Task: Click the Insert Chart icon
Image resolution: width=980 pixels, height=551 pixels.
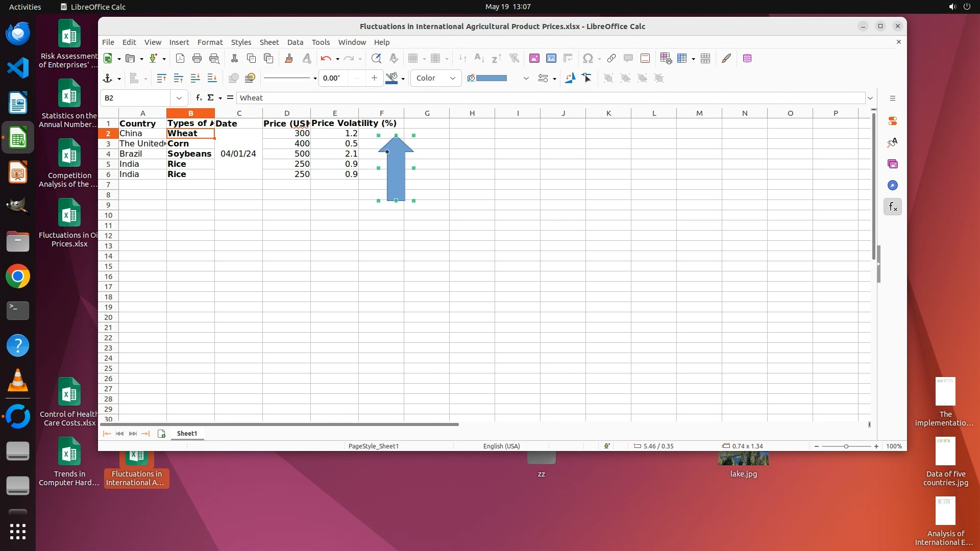Action: [551, 58]
